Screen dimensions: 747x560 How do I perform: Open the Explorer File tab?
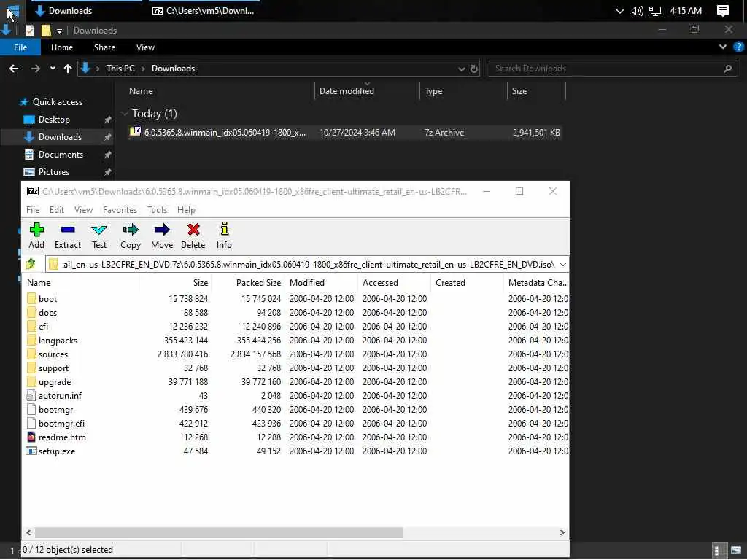tap(20, 47)
